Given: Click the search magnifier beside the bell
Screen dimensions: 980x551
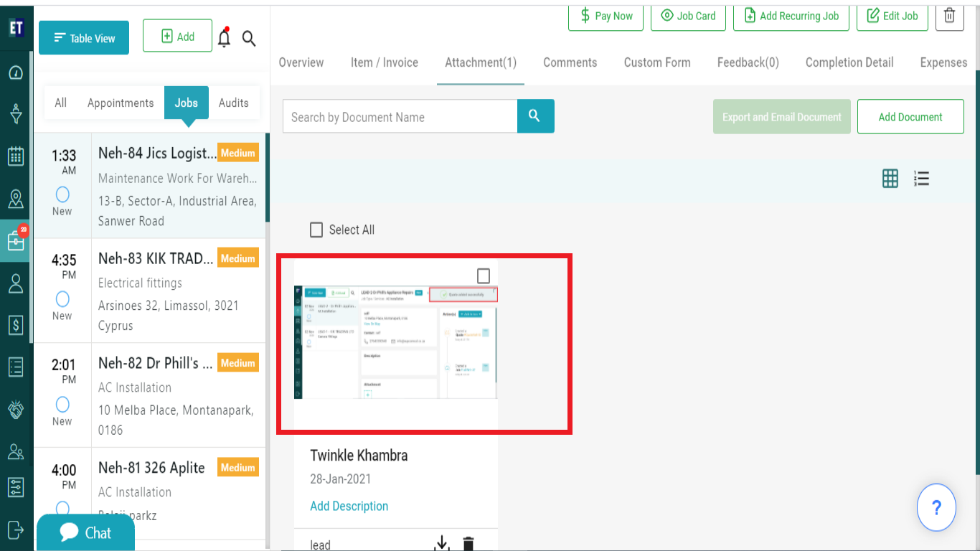Looking at the screenshot, I should coord(249,39).
